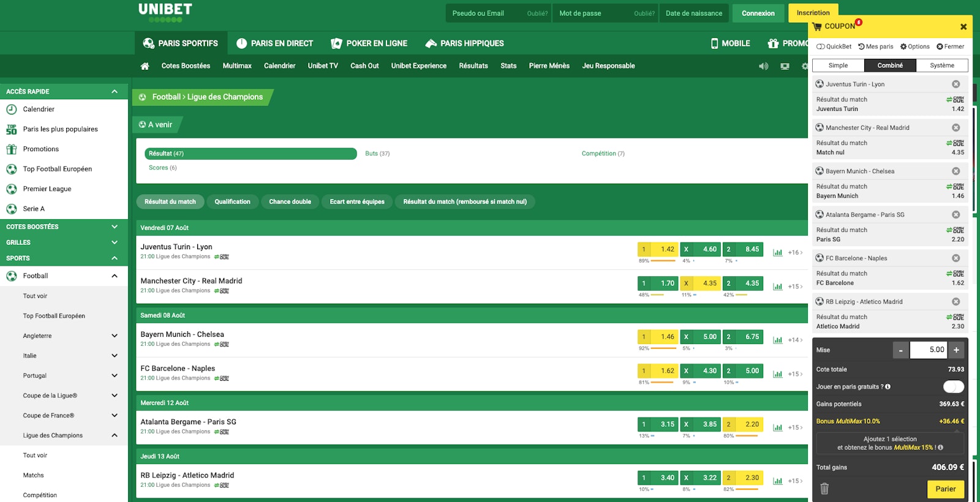This screenshot has height=502, width=980.
Task: Select Chance double market button
Action: (290, 201)
